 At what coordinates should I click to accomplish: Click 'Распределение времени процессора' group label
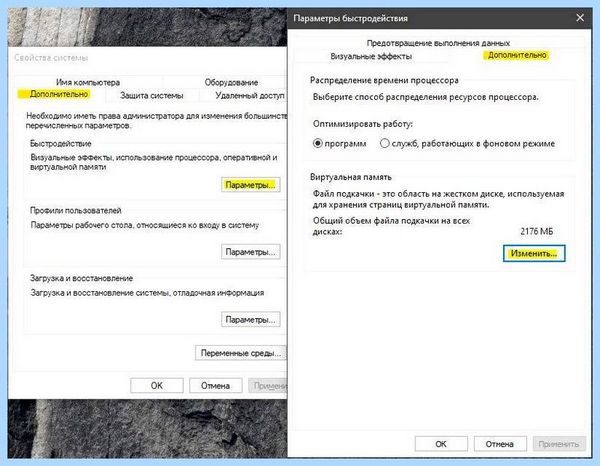point(384,80)
